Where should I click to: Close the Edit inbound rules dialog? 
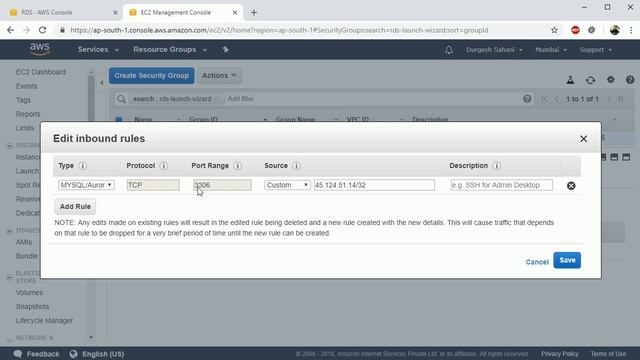tap(584, 139)
